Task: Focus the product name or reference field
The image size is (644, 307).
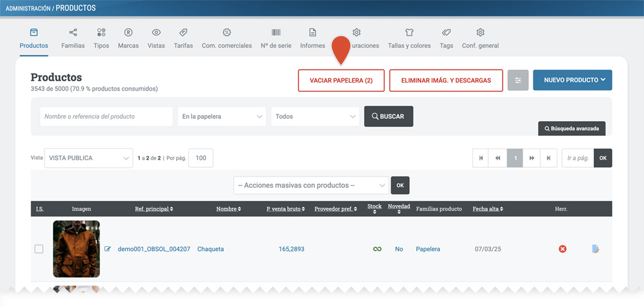Action: coord(107,116)
